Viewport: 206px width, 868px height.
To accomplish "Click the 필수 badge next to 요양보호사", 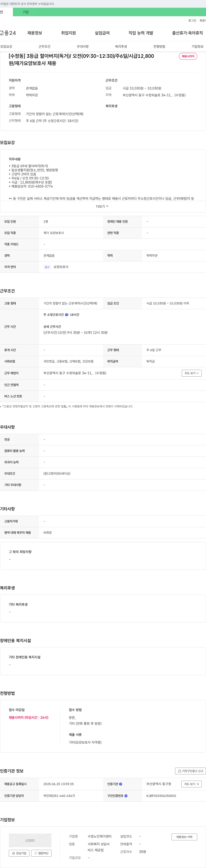I will [47, 267].
